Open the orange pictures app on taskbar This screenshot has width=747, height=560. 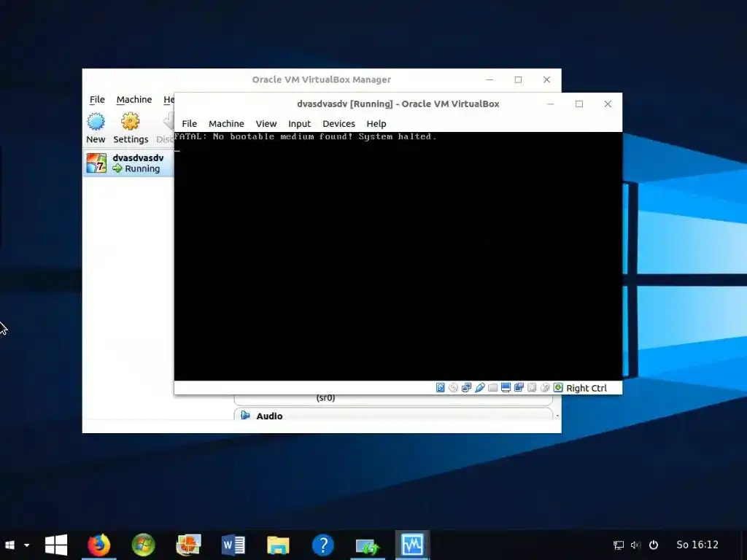coord(188,545)
